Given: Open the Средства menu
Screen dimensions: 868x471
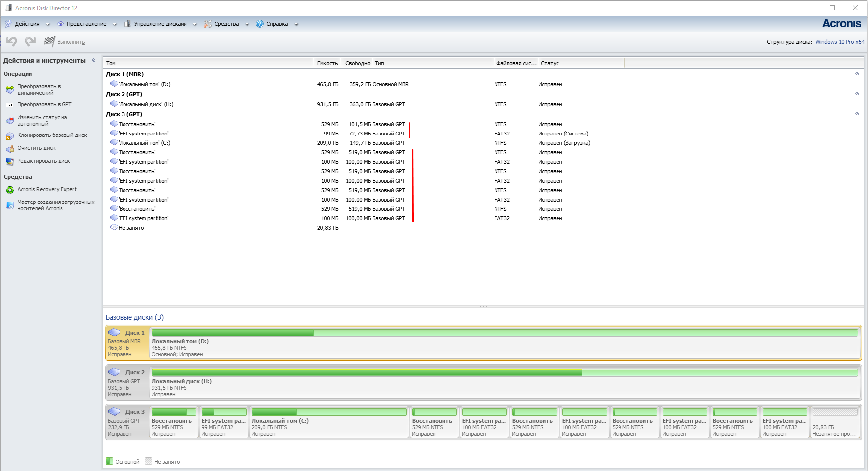Looking at the screenshot, I should coord(226,24).
